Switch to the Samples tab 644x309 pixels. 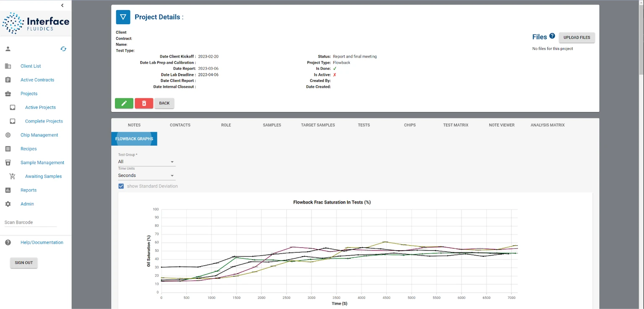[272, 125]
